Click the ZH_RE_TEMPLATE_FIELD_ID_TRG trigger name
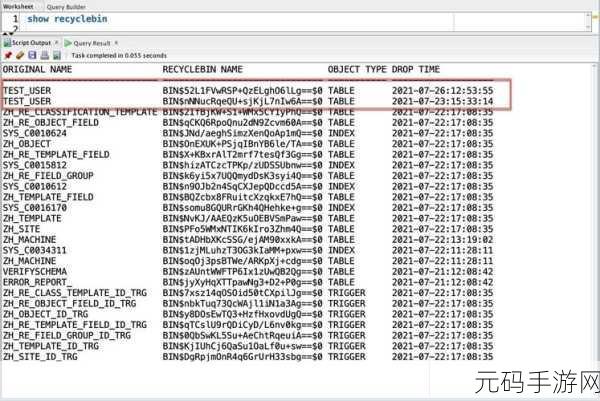Screen dimensions: 600x401 pyautogui.click(x=75, y=325)
